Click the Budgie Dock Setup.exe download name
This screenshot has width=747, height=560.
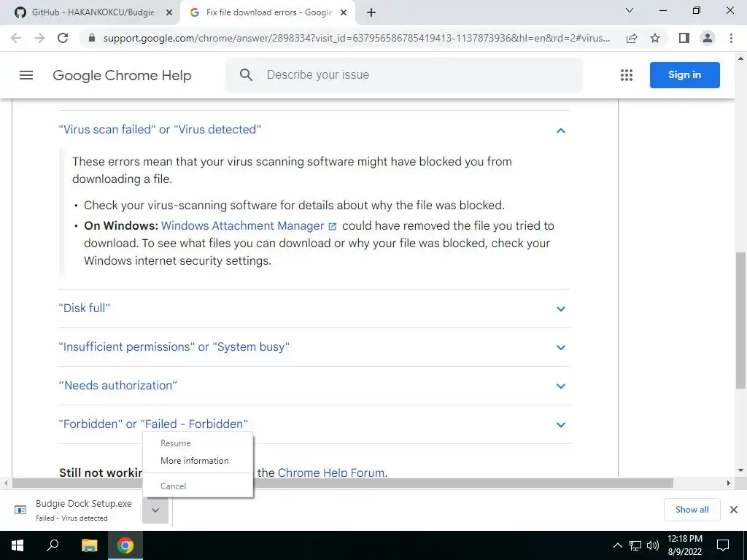point(84,503)
